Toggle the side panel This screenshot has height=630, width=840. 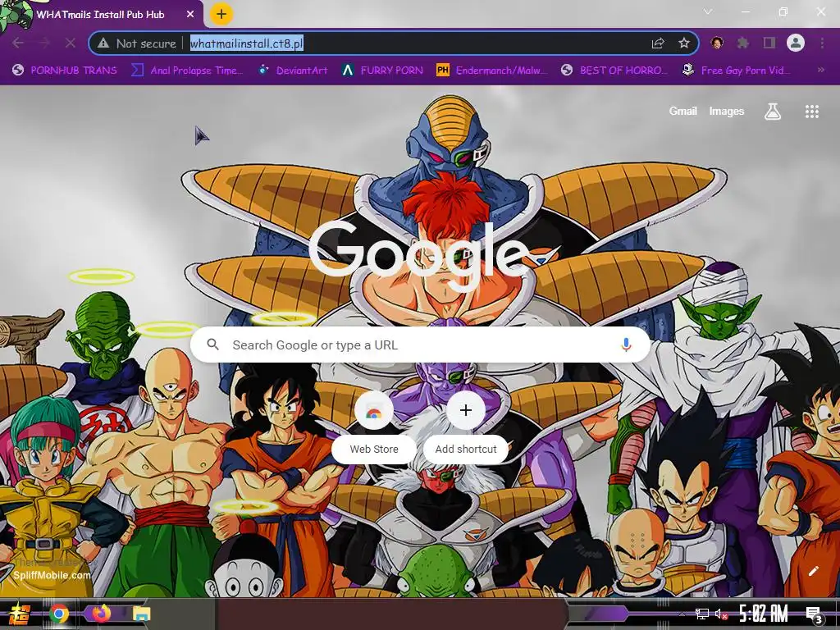point(769,43)
